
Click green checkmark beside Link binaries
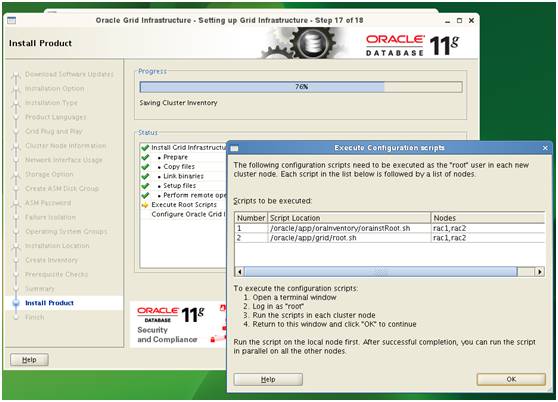[145, 176]
